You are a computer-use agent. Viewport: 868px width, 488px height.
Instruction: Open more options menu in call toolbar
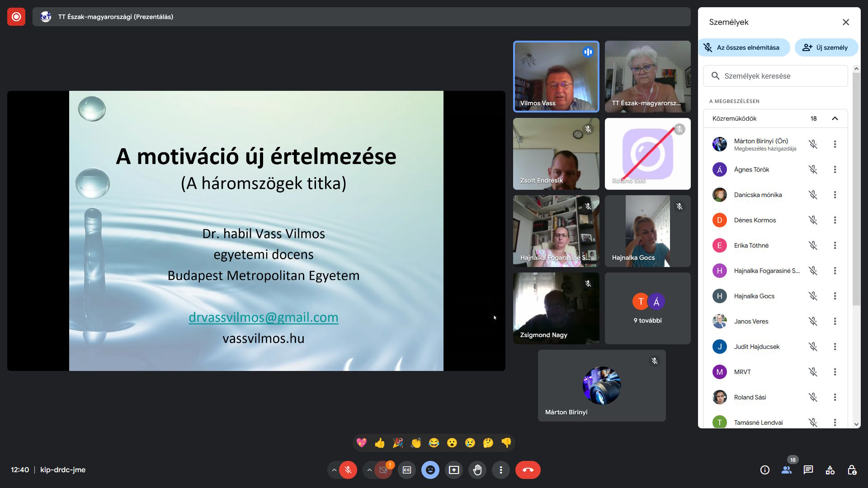tap(501, 470)
